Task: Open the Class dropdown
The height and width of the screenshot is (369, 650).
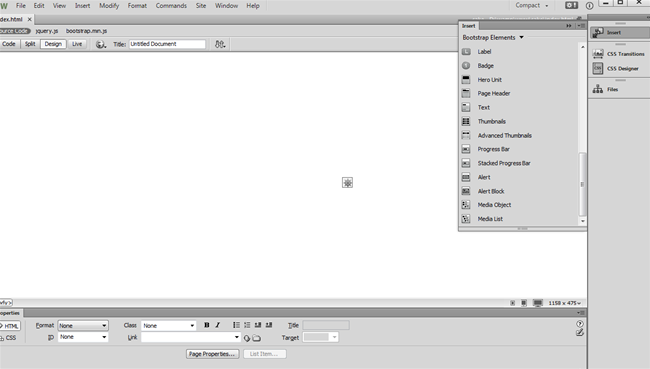Action: pyautogui.click(x=168, y=325)
